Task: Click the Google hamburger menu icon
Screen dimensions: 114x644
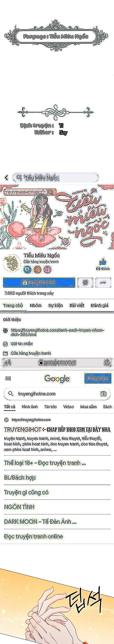Action: (x=8, y=379)
